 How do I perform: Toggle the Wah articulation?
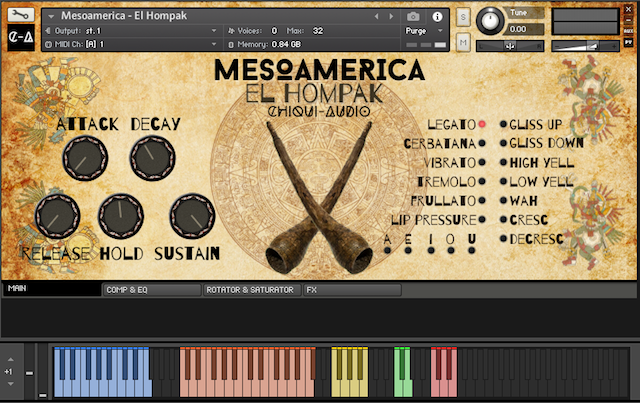tap(502, 201)
